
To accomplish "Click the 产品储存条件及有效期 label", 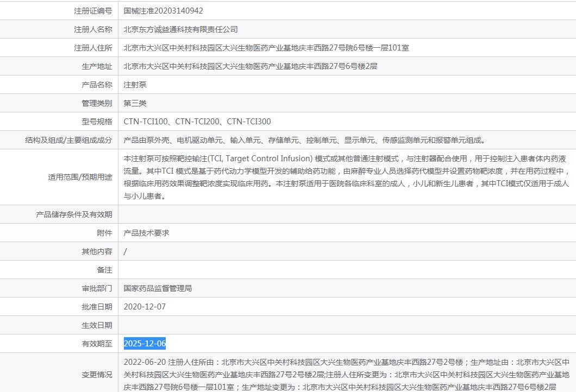I will tap(74, 214).
